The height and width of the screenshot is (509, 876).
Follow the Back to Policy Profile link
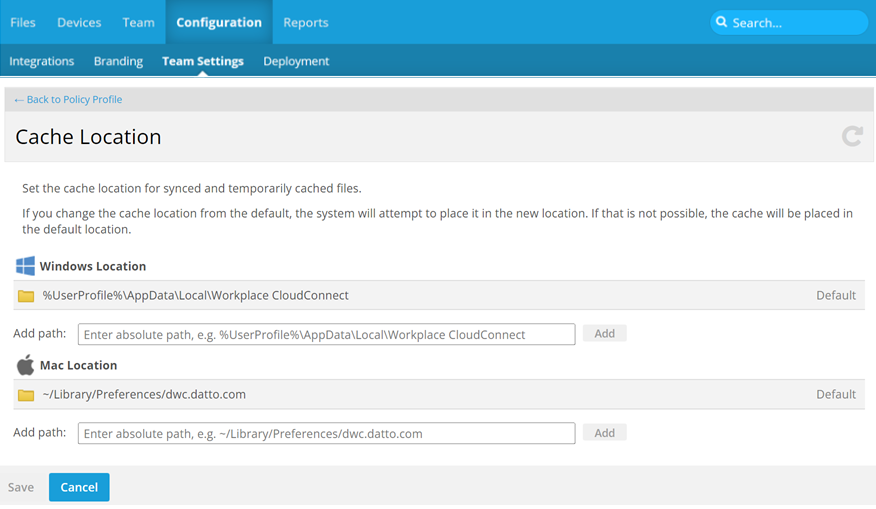tap(68, 100)
